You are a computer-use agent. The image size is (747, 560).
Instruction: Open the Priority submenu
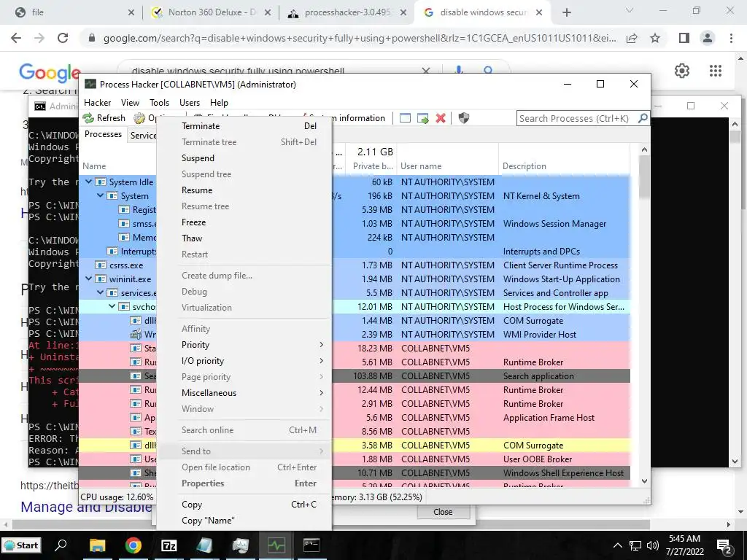(244, 345)
